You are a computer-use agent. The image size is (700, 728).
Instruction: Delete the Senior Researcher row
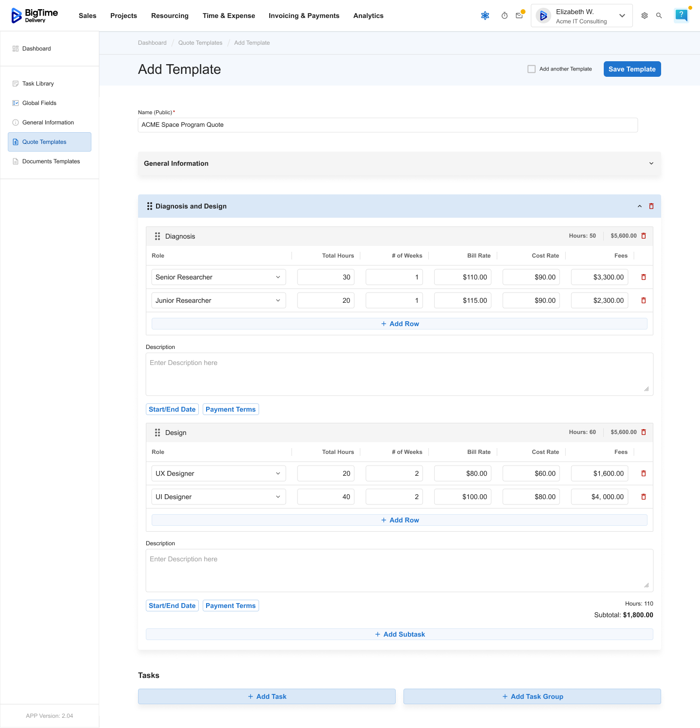pos(644,277)
